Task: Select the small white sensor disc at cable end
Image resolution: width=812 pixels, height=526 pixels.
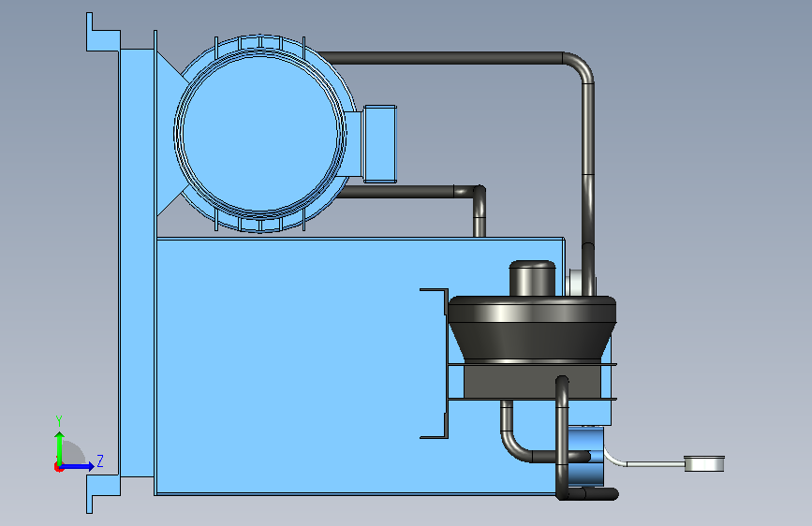Action: (x=704, y=463)
